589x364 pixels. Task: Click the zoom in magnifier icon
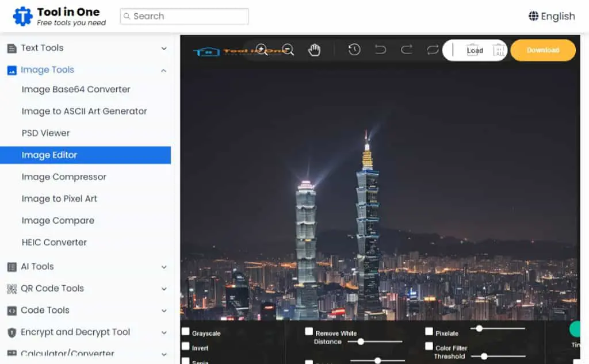click(x=262, y=49)
